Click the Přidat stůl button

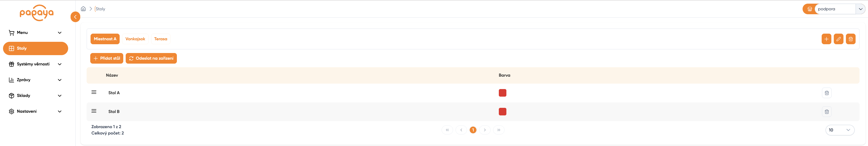[107, 58]
